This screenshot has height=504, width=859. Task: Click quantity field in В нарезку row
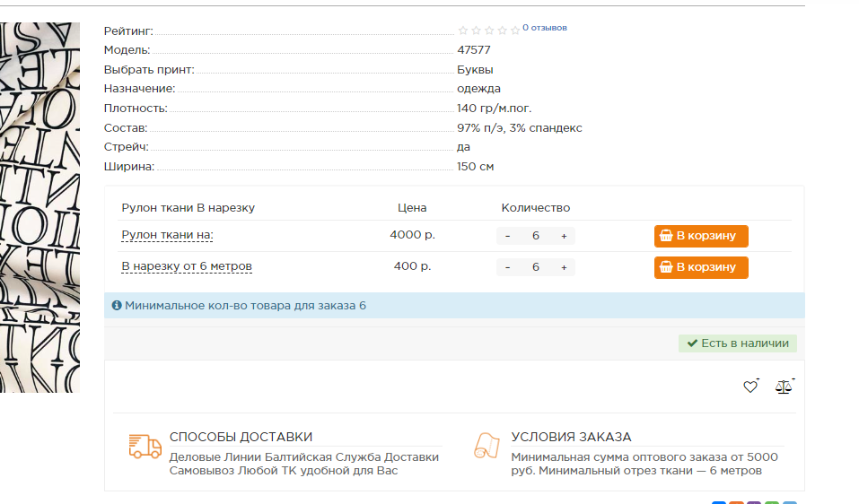pos(536,267)
